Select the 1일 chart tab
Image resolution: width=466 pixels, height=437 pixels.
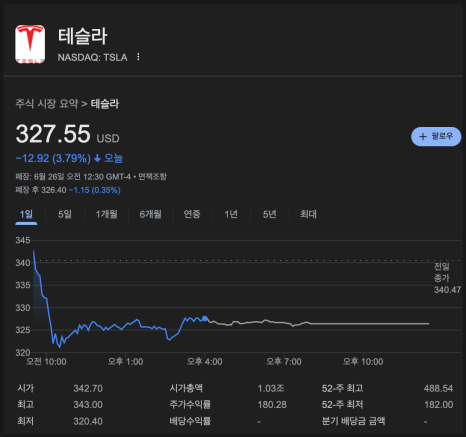(x=26, y=214)
